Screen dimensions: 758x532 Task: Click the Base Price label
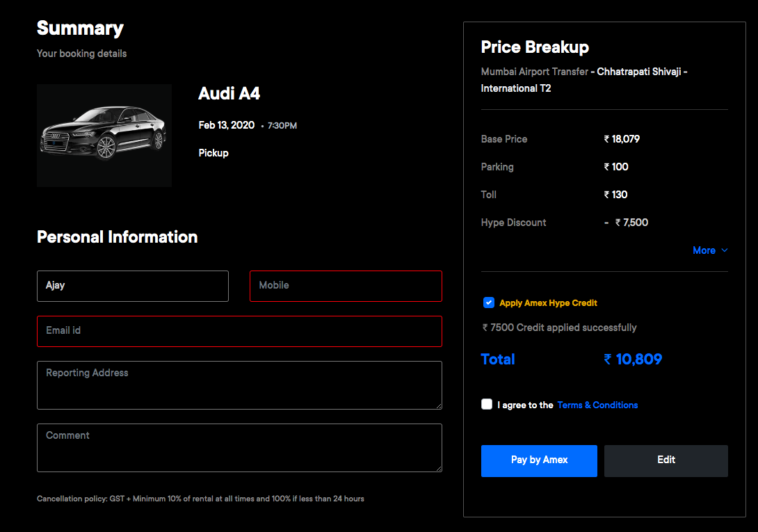tap(503, 139)
